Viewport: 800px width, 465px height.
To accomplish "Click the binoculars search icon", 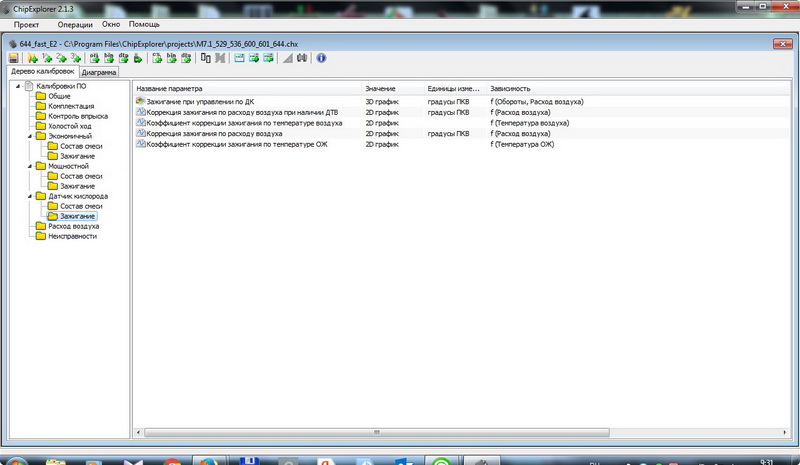I will pos(302,58).
